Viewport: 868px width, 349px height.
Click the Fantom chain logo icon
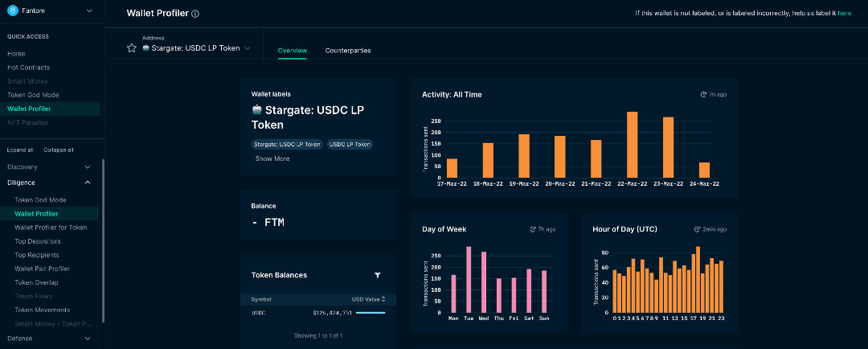(x=12, y=11)
